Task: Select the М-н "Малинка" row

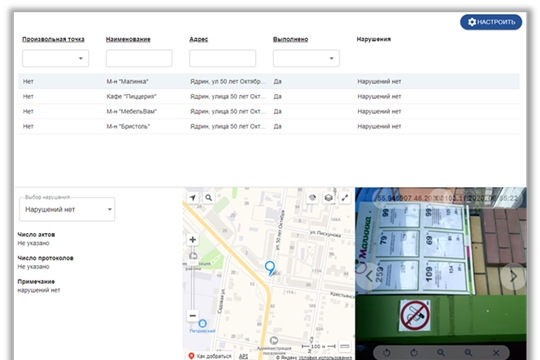Action: [269, 82]
